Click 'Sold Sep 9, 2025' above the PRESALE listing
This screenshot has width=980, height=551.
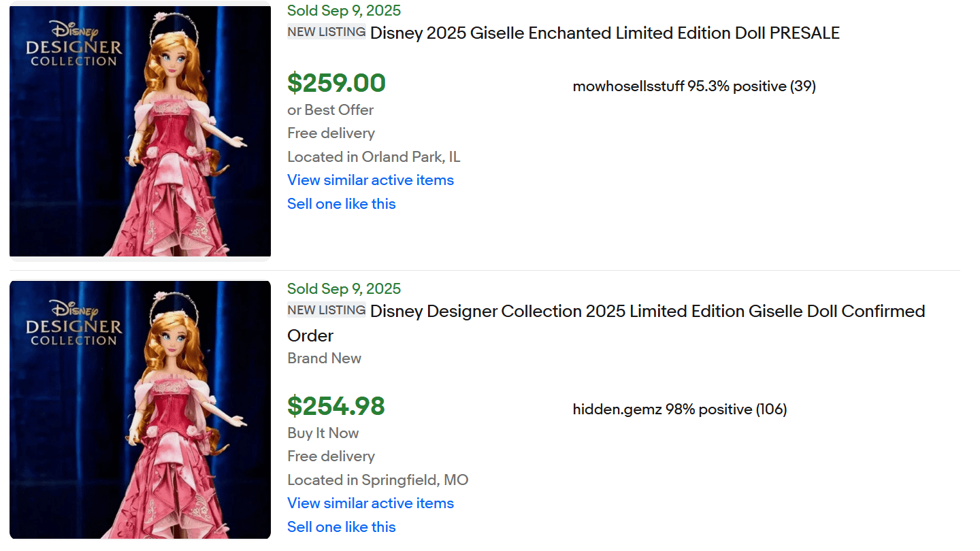344,10
